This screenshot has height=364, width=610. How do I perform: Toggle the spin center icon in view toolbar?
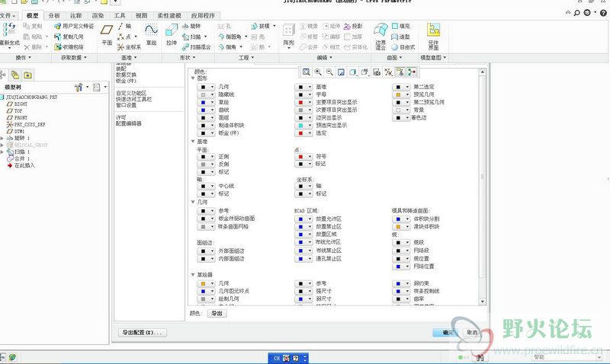click(x=412, y=72)
